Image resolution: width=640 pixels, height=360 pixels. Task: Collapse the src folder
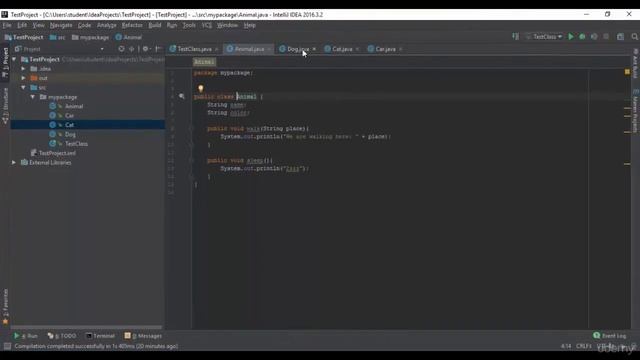pyautogui.click(x=24, y=87)
